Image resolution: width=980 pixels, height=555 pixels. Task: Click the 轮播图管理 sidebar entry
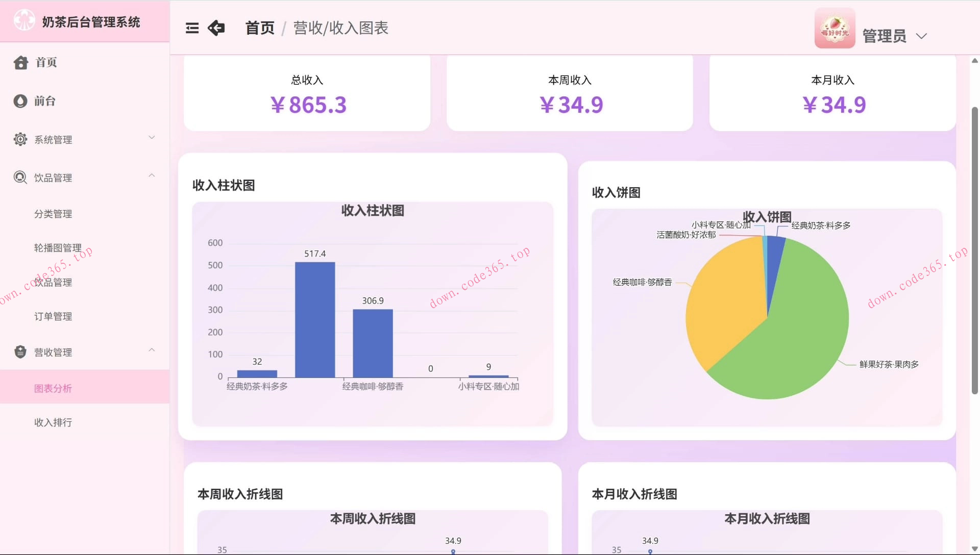[x=58, y=248]
